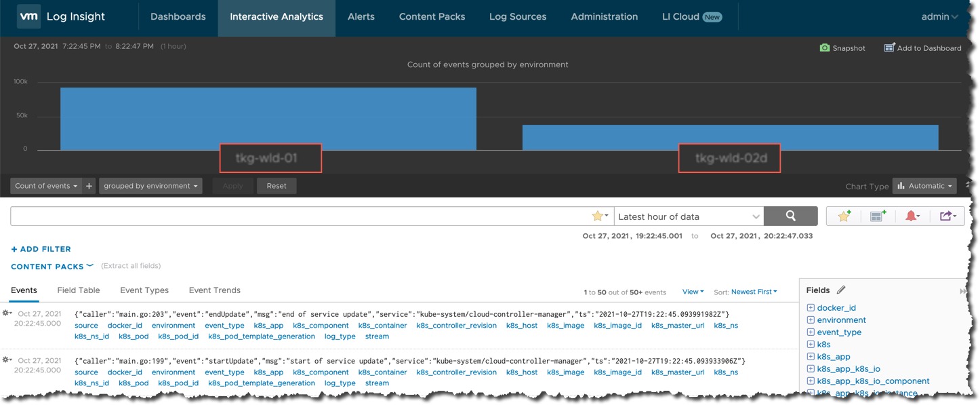Click the Reset button
980x405 pixels.
tap(277, 186)
